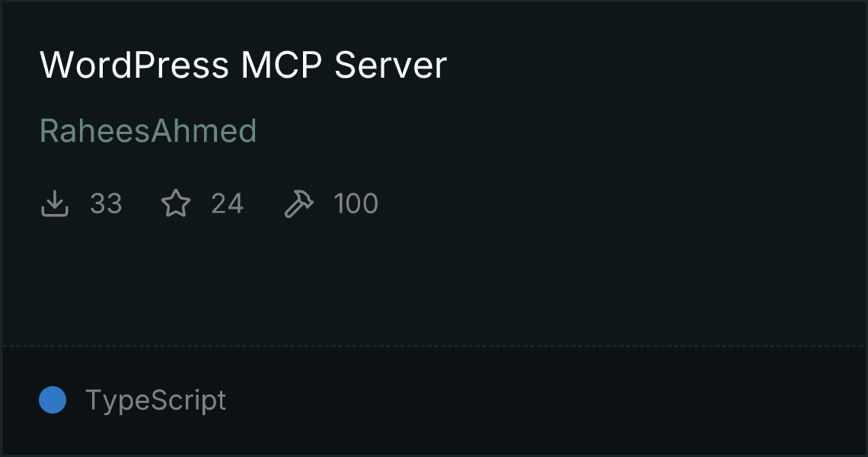868x457 pixels.
Task: Click the word WordPress in the title
Action: click(134, 65)
